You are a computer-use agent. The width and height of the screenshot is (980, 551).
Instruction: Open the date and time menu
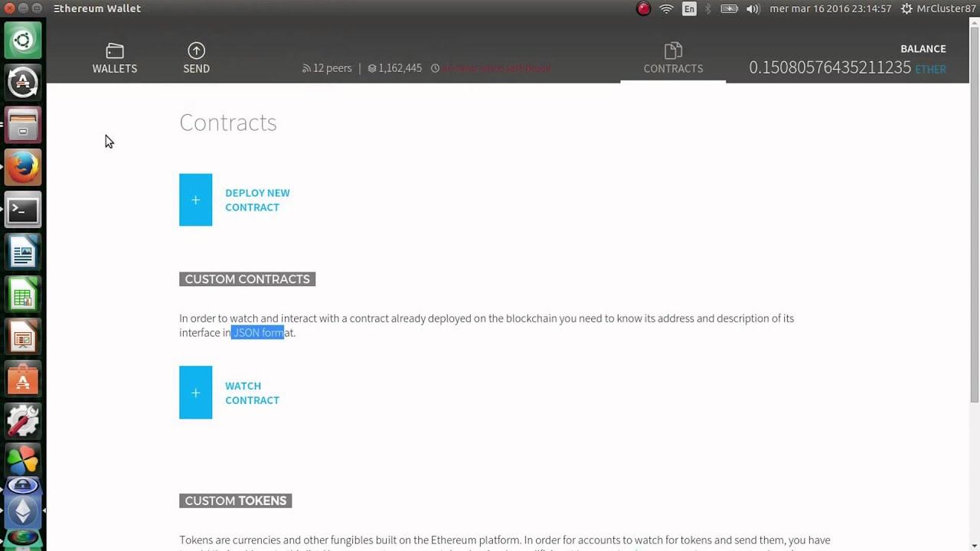pyautogui.click(x=831, y=8)
